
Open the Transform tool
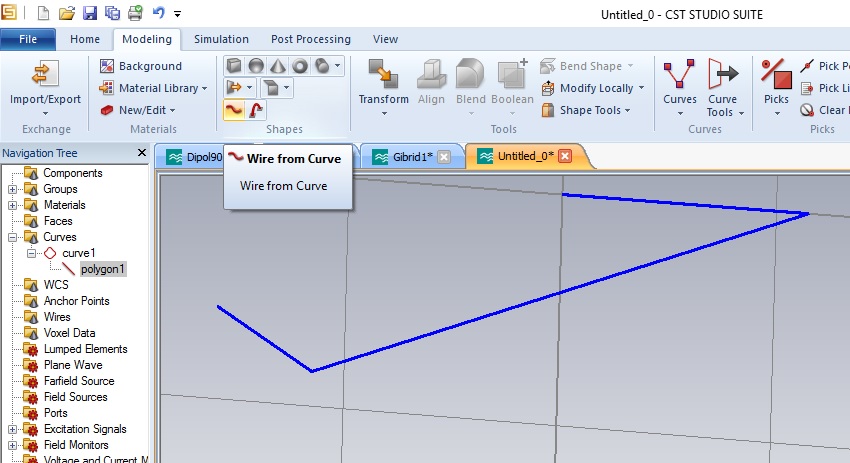point(384,87)
